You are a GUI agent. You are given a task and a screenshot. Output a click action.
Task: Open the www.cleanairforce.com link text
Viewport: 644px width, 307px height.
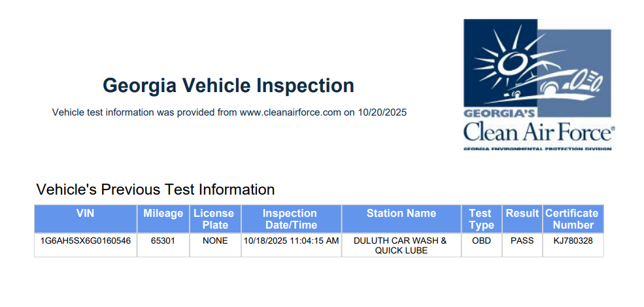click(290, 112)
